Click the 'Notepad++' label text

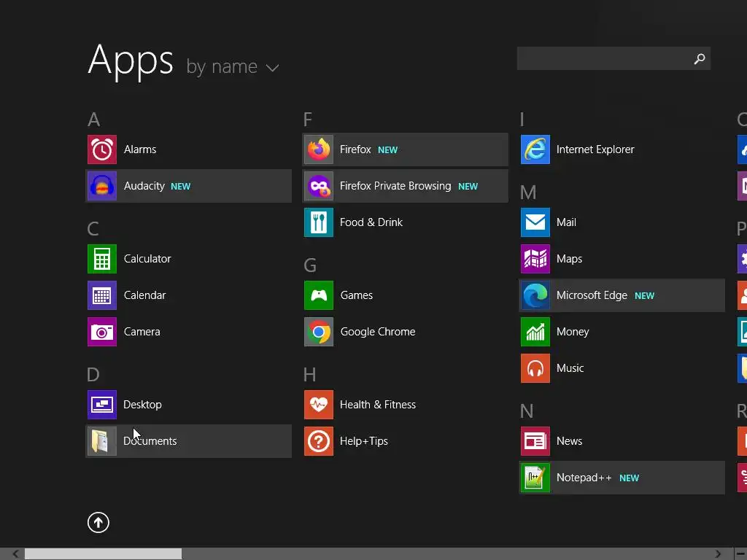coord(584,478)
